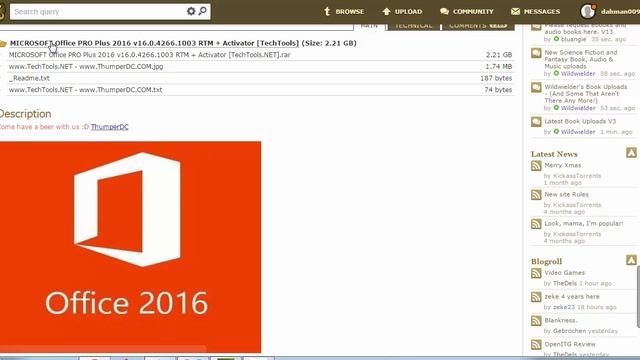Open Latest Book Uploads V3 thread
Viewport: 640px width, 360px height.
point(580,121)
